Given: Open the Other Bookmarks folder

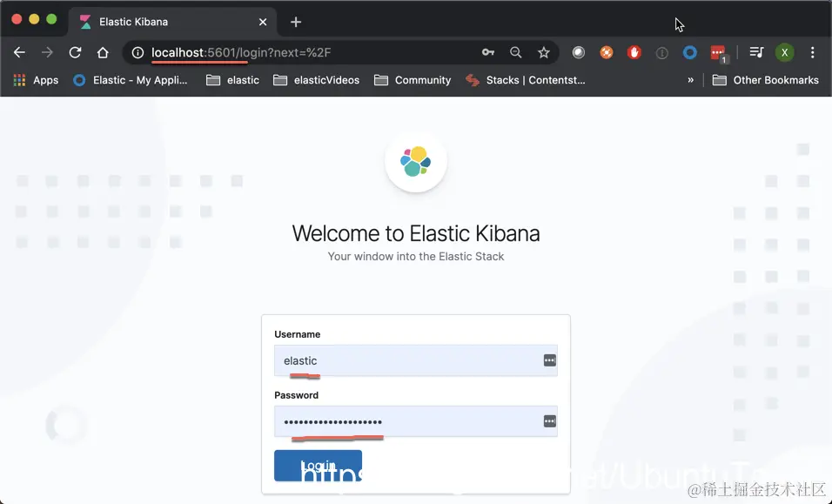Looking at the screenshot, I should tap(765, 80).
